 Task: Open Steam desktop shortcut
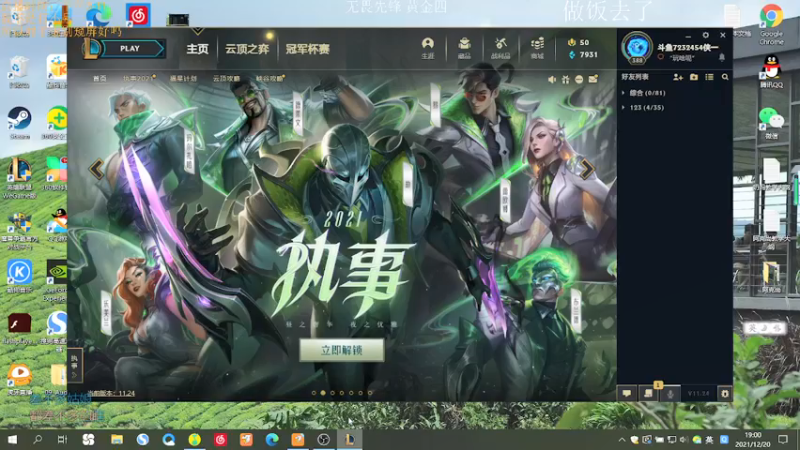coord(19,122)
